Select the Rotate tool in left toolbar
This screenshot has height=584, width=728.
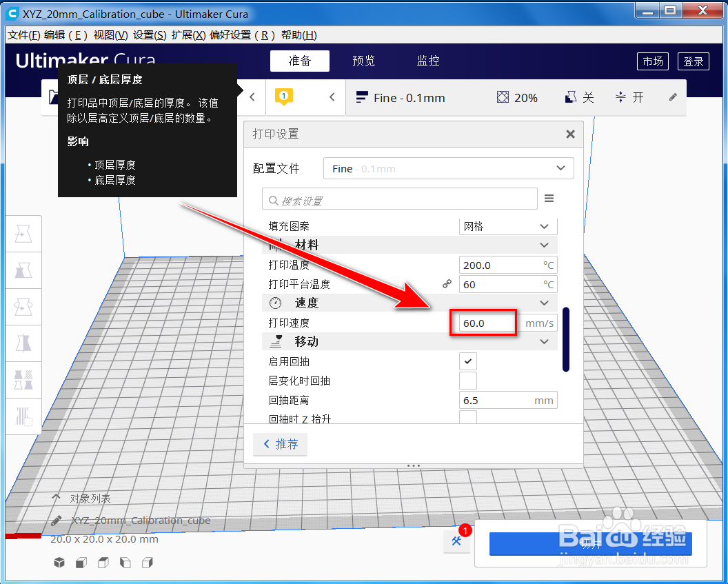pyautogui.click(x=23, y=307)
